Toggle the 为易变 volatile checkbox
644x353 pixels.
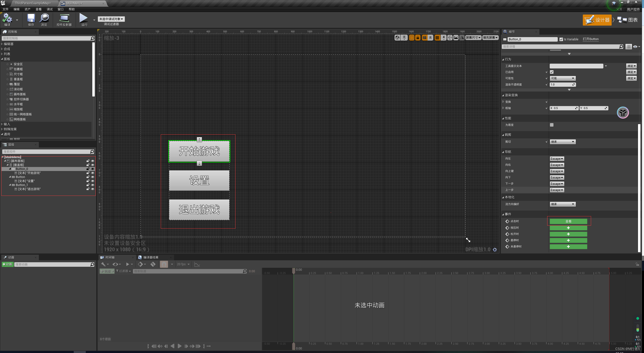552,125
